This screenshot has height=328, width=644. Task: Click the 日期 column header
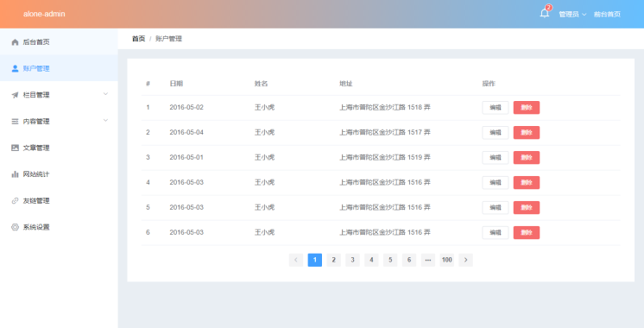[x=176, y=84]
